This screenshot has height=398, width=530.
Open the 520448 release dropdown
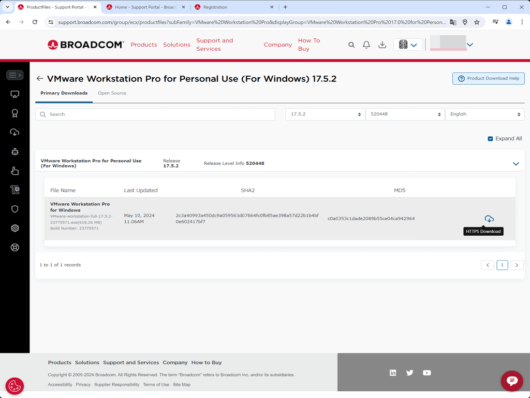[x=405, y=114]
